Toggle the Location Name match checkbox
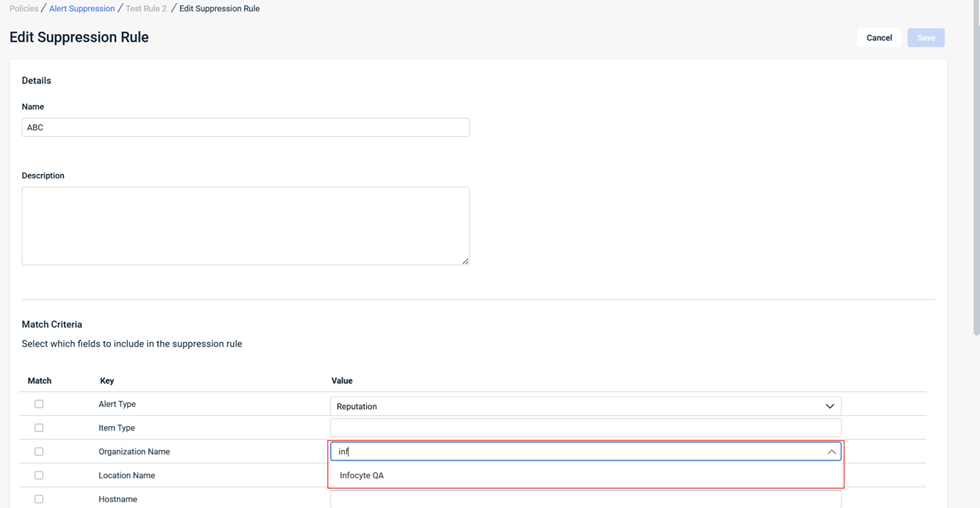The height and width of the screenshot is (508, 980). 39,475
